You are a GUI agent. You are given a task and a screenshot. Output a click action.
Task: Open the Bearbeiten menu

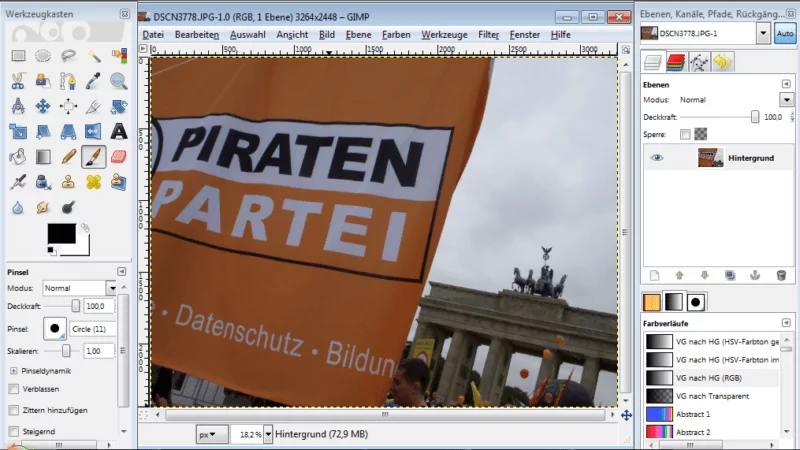tap(197, 35)
